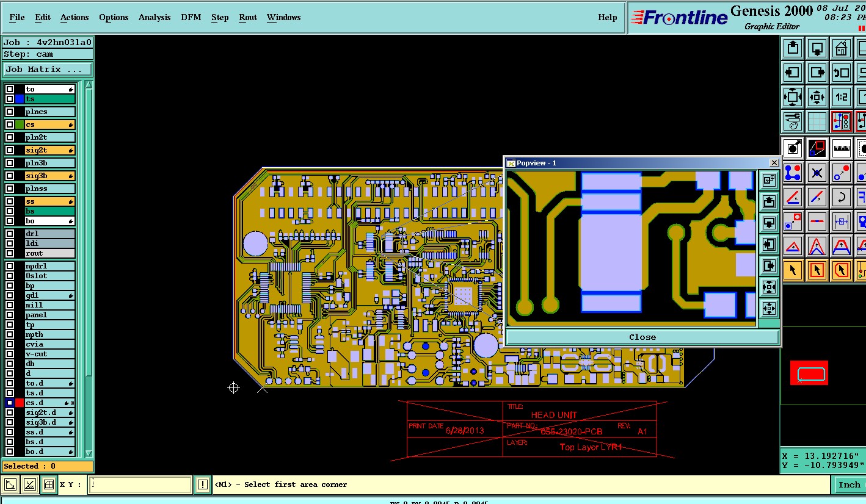Open the wrench and palette settings icon
The width and height of the screenshot is (866, 504).
(793, 121)
